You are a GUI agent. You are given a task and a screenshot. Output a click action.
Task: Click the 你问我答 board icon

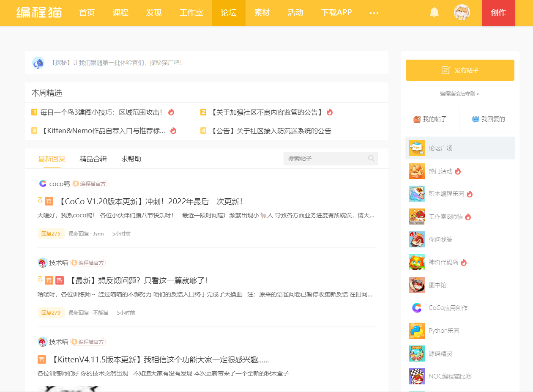point(417,239)
